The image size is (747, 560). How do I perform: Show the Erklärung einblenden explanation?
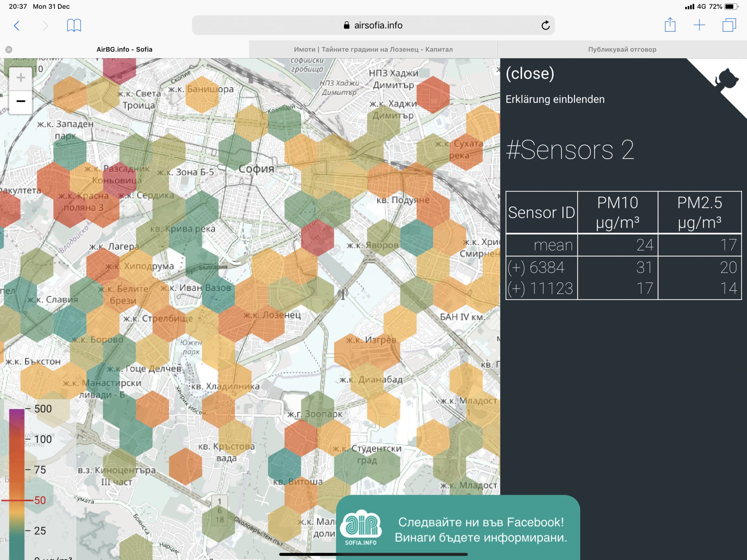(555, 99)
